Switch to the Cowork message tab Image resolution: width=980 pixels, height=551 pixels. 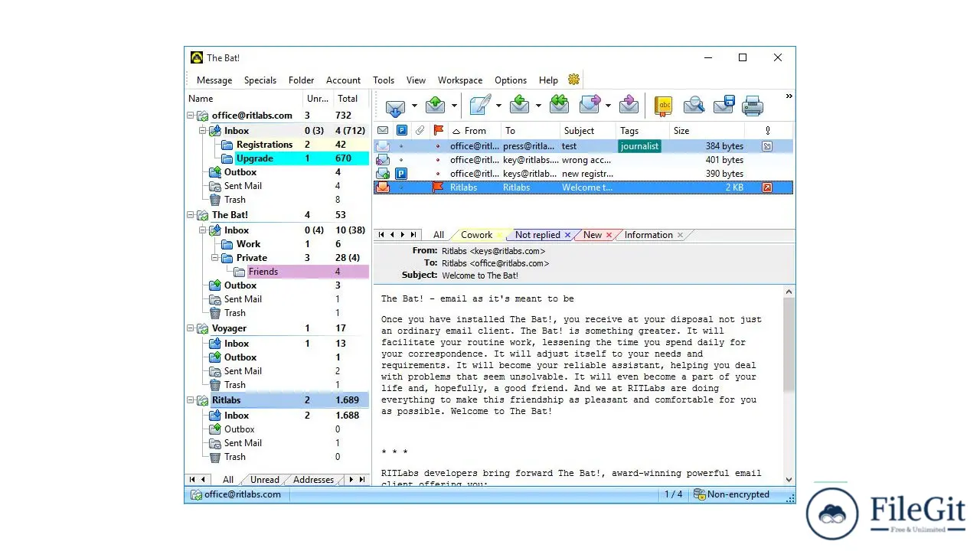point(476,235)
